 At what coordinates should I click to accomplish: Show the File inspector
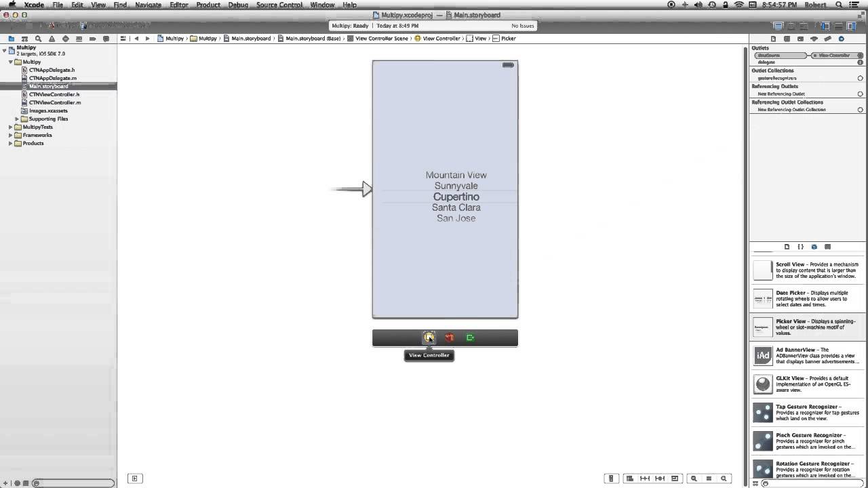point(773,39)
